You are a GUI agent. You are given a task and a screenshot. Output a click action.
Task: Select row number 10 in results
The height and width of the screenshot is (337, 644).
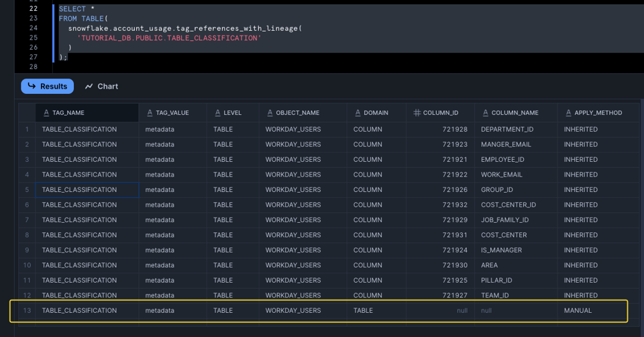(27, 265)
